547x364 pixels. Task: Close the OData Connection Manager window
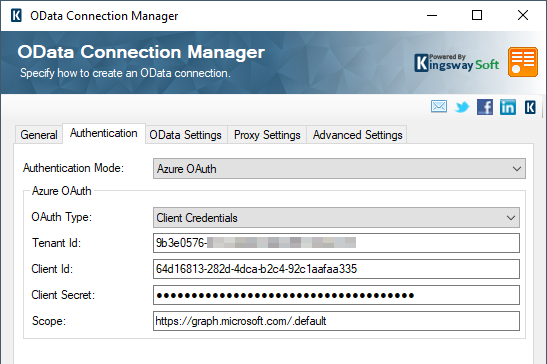(523, 15)
